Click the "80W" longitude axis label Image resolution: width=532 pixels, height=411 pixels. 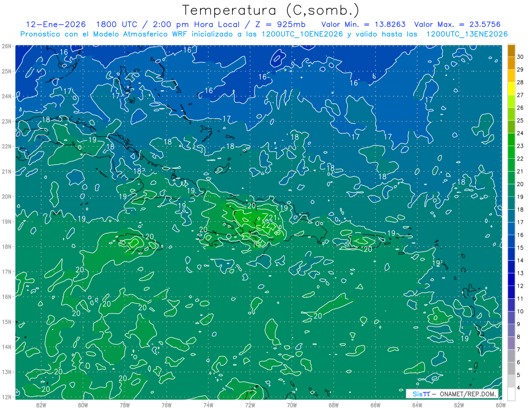pyautogui.click(x=83, y=405)
